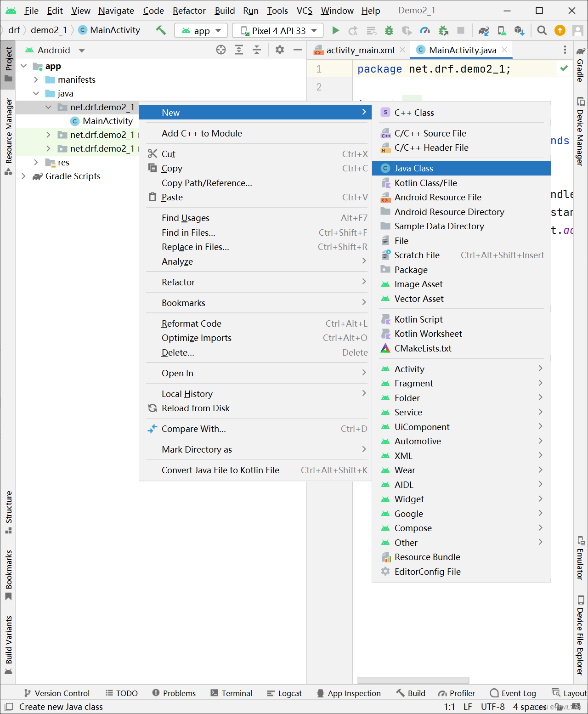Open the Android project view dropdown
This screenshot has width=588, height=714.
[55, 50]
